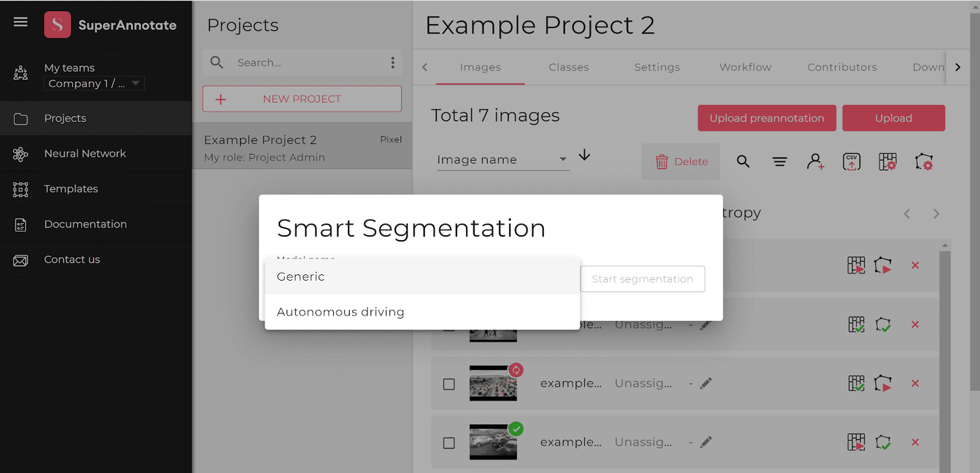The height and width of the screenshot is (473, 980).
Task: Open My teams in sidebar
Action: tap(69, 68)
